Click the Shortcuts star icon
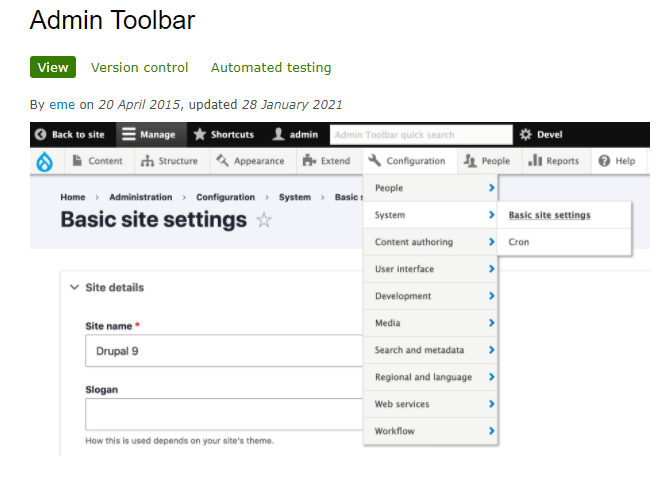 tap(199, 134)
